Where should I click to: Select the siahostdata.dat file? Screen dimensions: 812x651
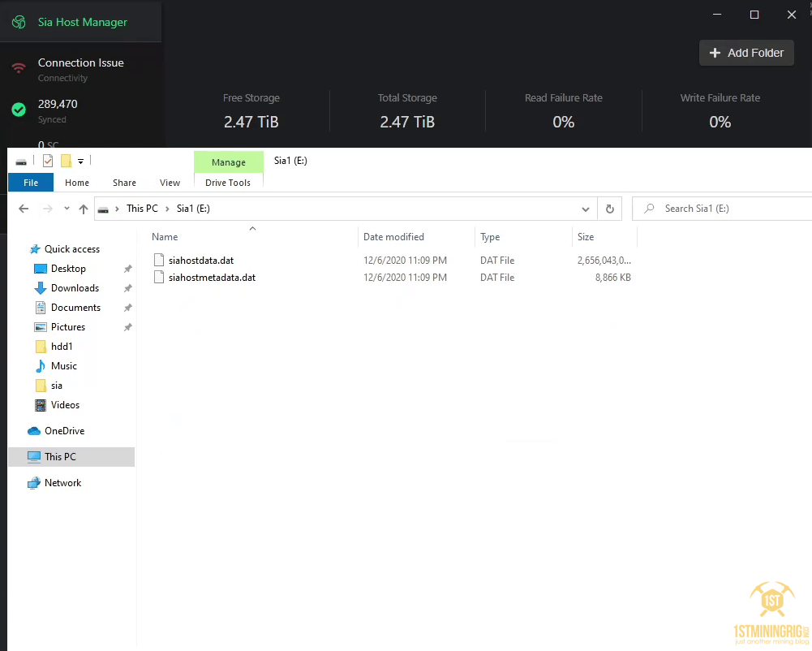coord(201,261)
